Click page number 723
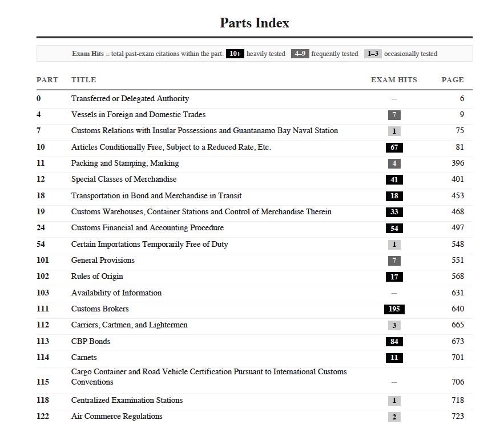The height and width of the screenshot is (424, 504). point(458,416)
